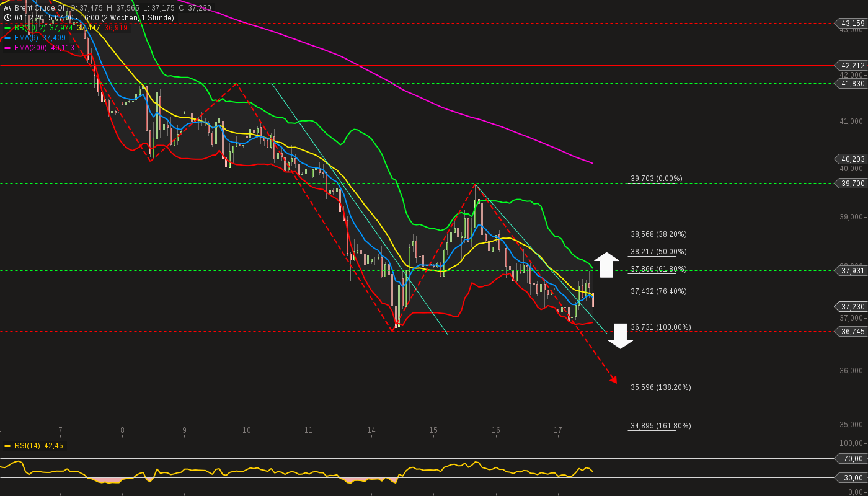Click the candlestick chart-type icon beside Brent Crude Öl
Viewport: 868px width, 496px height.
[x=7, y=8]
